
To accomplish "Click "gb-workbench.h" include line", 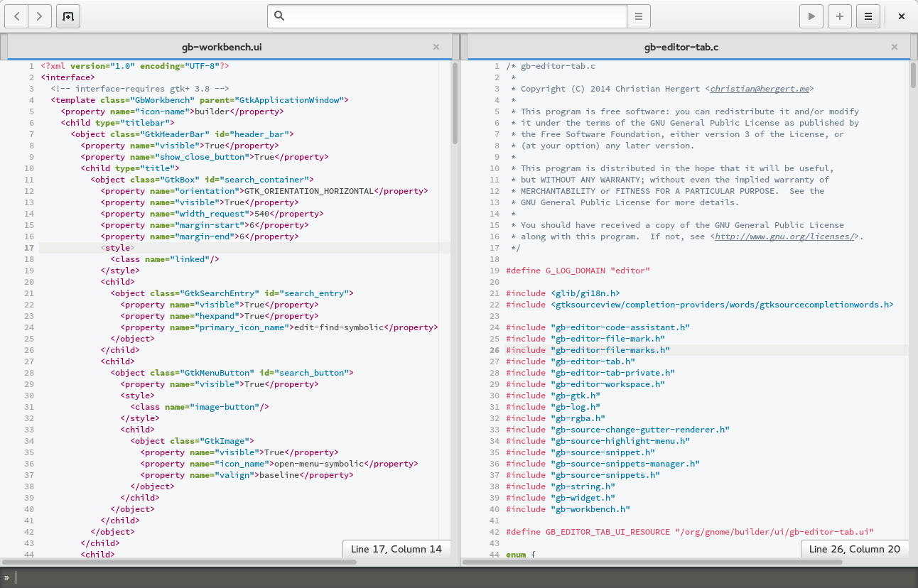I will tap(568, 509).
